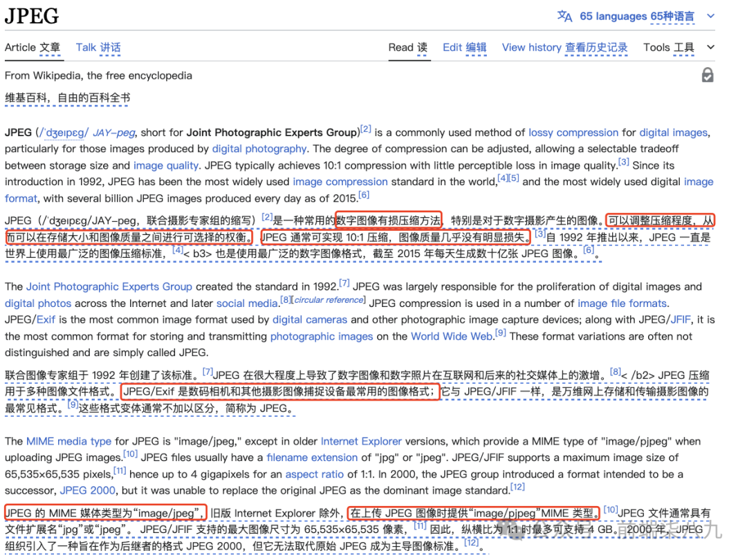Open the filename extension link
Screen dimensions: 747x560
point(312,458)
